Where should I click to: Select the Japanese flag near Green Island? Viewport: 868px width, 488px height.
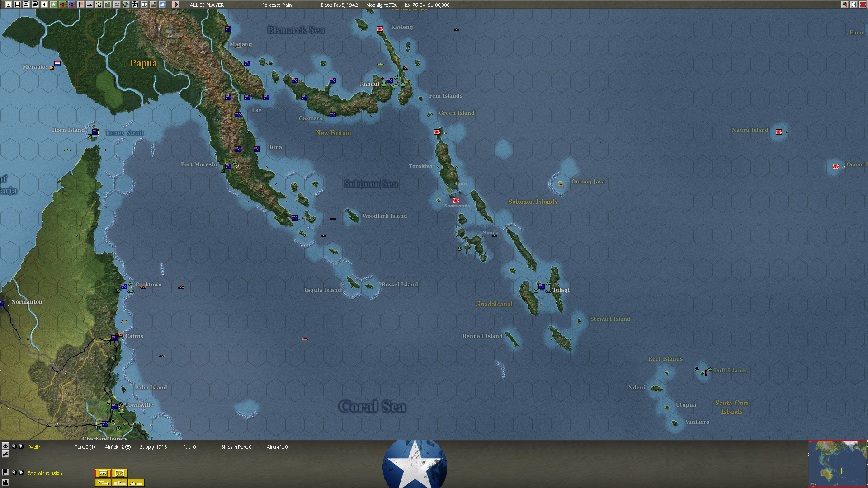click(437, 132)
